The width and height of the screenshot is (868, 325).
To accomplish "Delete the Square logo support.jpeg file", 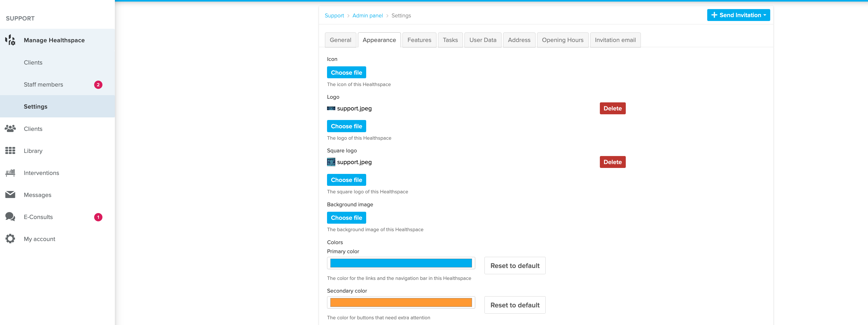I will coord(612,162).
